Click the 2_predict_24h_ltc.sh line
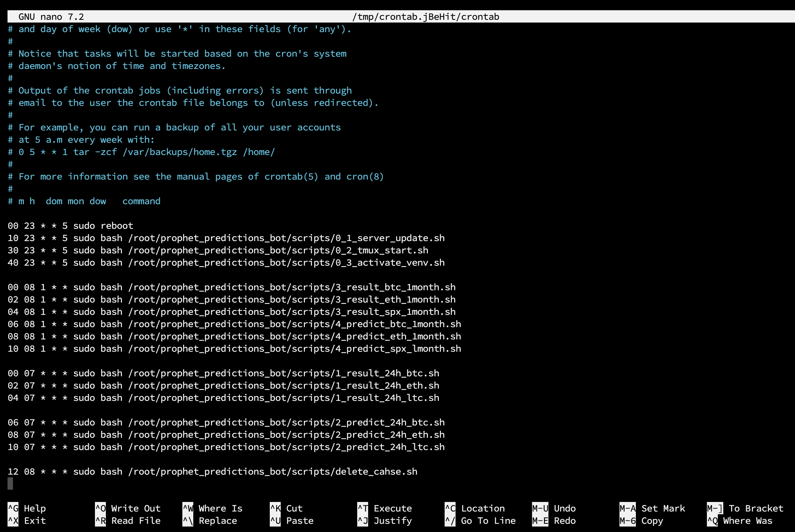 click(x=226, y=447)
